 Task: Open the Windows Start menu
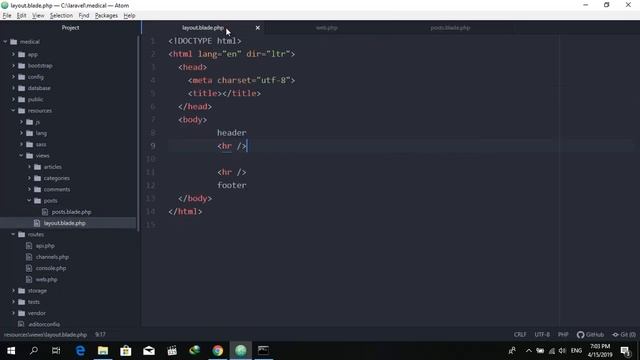[x=11, y=351]
